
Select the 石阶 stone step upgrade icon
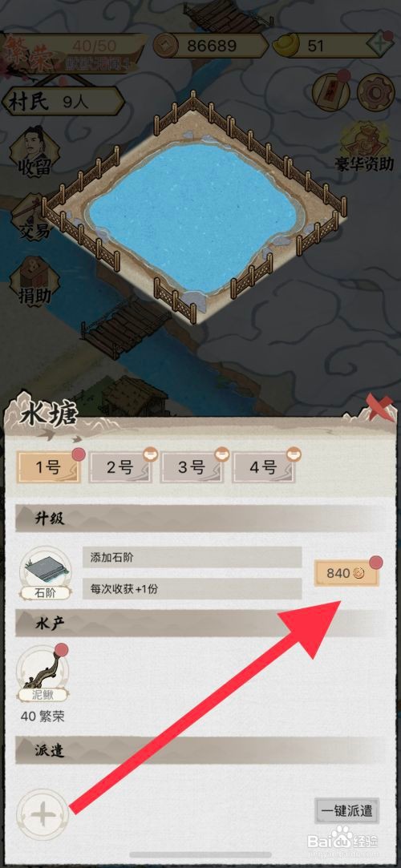pyautogui.click(x=45, y=573)
